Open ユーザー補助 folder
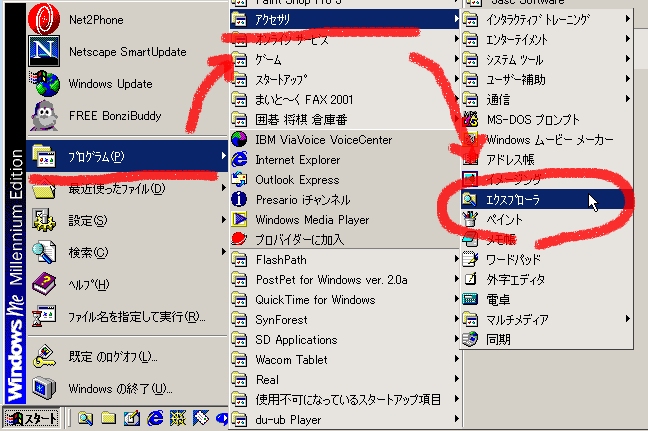 [546, 79]
